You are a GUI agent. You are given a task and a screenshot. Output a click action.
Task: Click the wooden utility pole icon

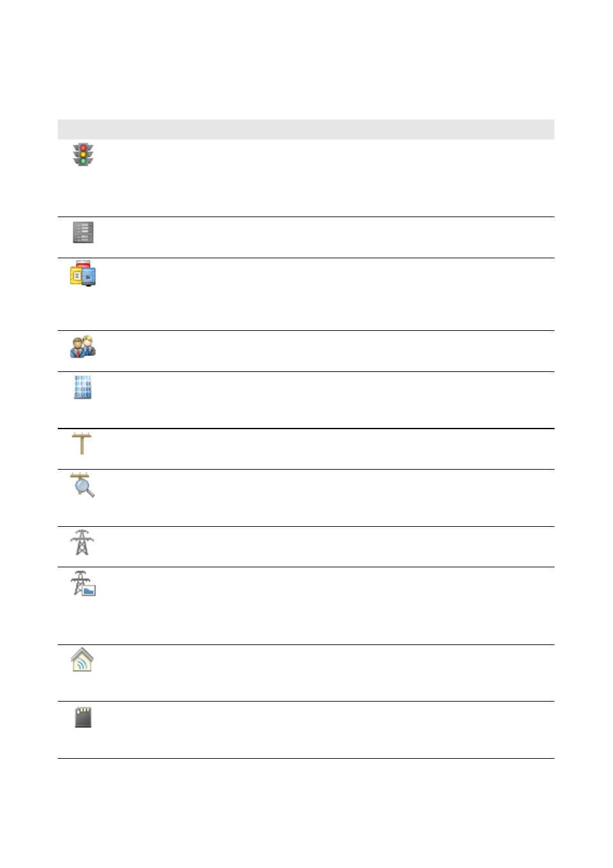click(82, 443)
